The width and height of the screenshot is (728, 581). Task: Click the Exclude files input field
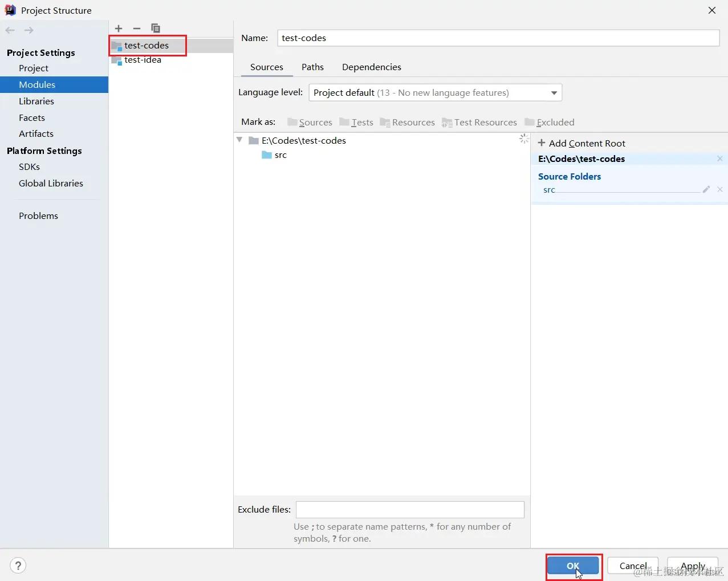[410, 510]
